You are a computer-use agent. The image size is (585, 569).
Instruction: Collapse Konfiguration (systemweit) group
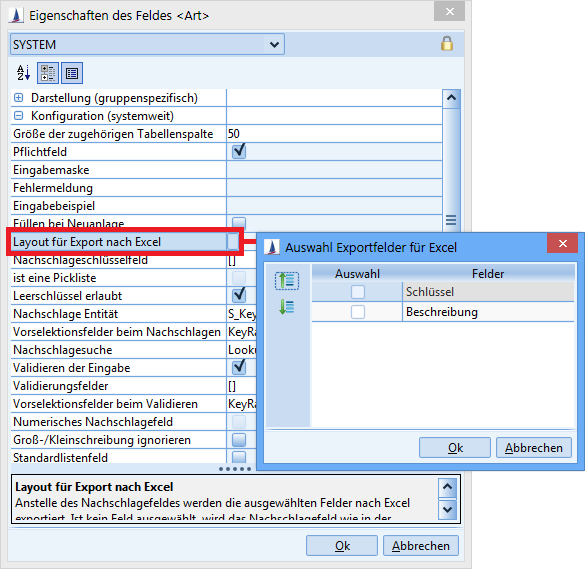tap(18, 116)
